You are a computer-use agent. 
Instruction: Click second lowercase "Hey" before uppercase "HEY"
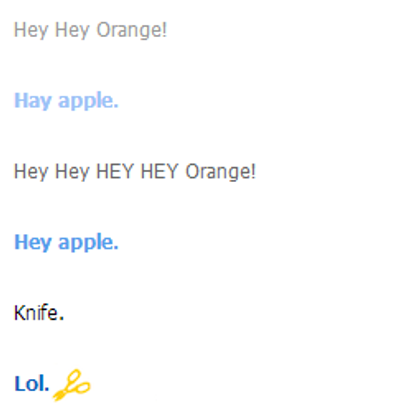(x=72, y=172)
